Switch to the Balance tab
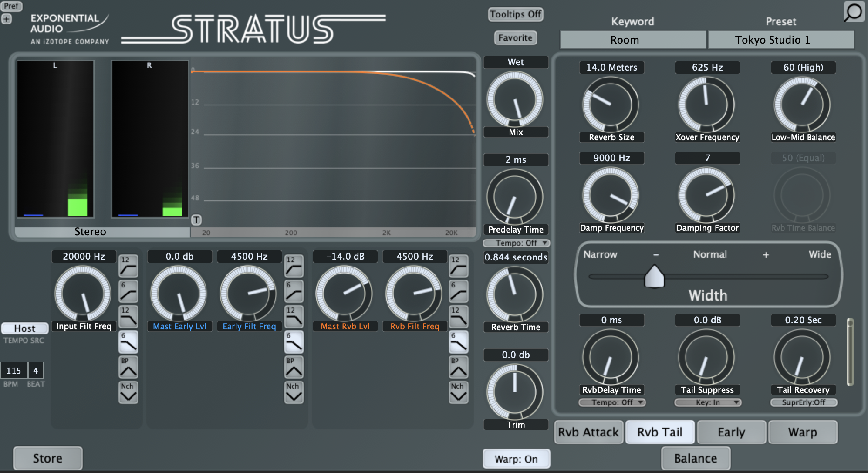The image size is (868, 473). 696,458
